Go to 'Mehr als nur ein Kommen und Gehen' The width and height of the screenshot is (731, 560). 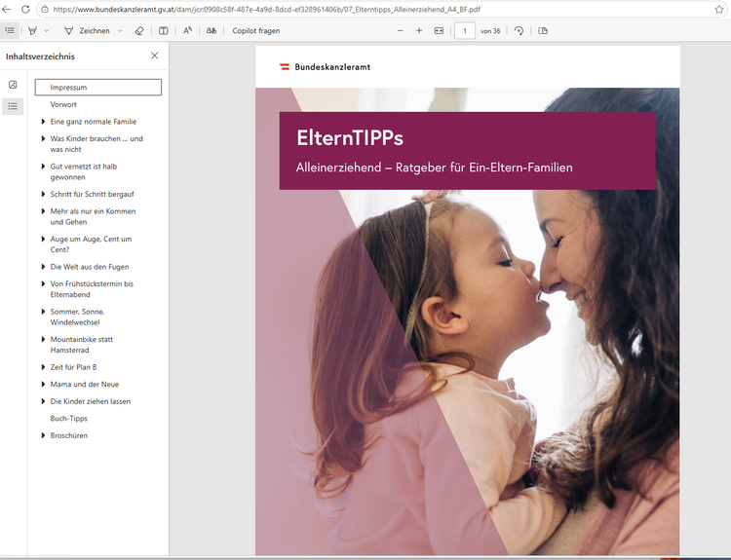point(93,216)
